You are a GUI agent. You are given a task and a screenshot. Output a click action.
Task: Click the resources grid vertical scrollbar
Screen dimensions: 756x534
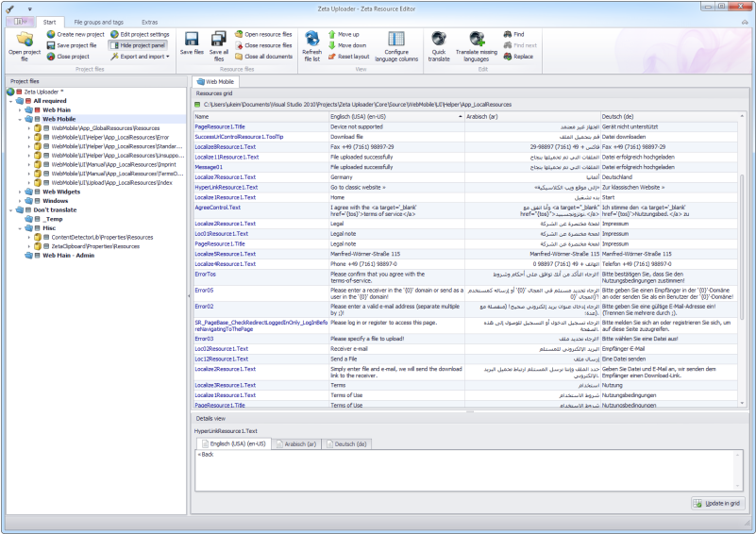click(742, 245)
